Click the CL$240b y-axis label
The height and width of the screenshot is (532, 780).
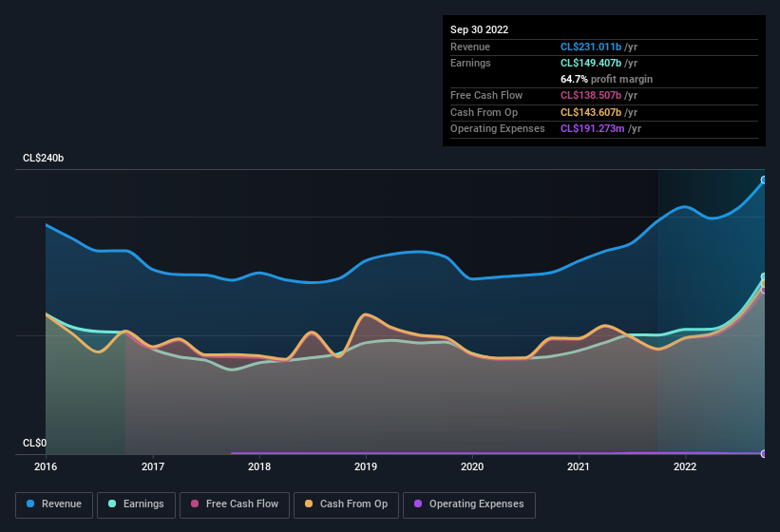44,158
